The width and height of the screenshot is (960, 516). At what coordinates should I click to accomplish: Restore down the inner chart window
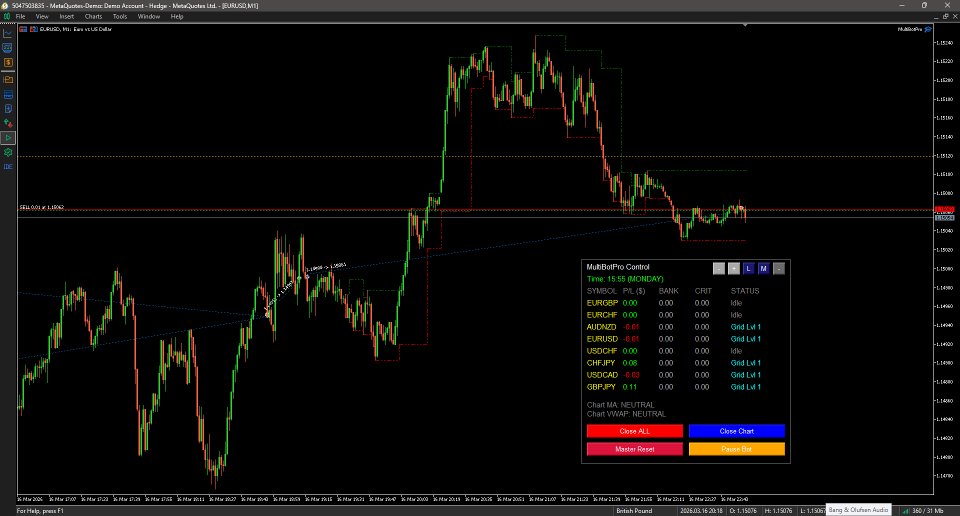pyautogui.click(x=945, y=17)
